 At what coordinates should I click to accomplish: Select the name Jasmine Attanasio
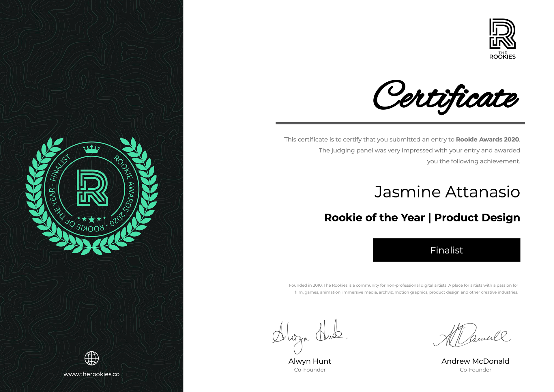click(447, 192)
